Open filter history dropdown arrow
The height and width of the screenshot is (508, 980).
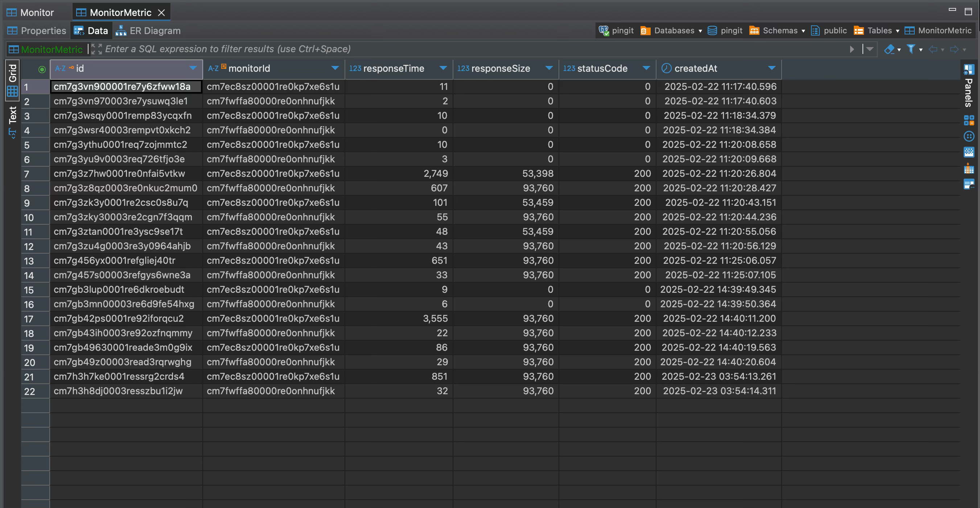(x=870, y=49)
